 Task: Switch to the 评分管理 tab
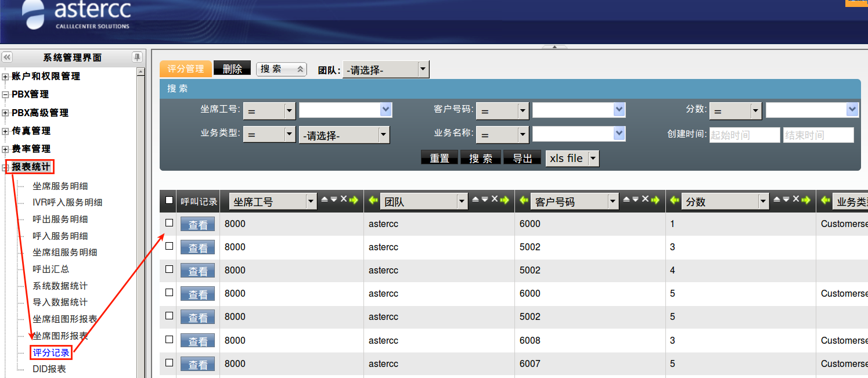click(x=185, y=69)
